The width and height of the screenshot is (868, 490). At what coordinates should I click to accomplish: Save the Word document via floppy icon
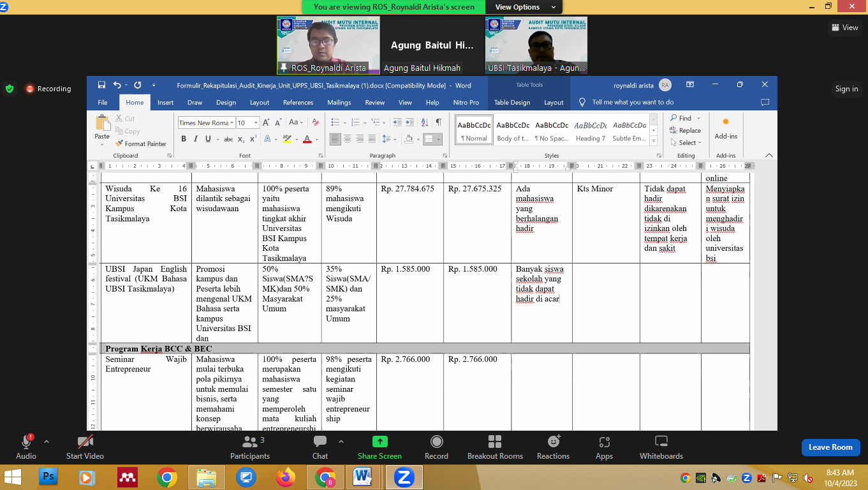pyautogui.click(x=101, y=85)
